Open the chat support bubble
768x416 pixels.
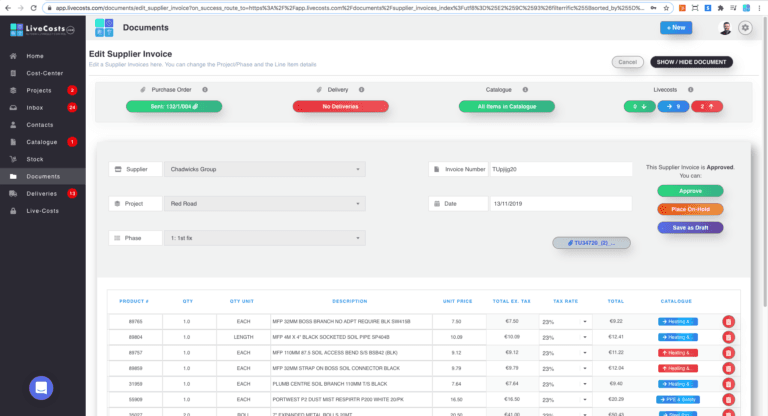pos(41,388)
